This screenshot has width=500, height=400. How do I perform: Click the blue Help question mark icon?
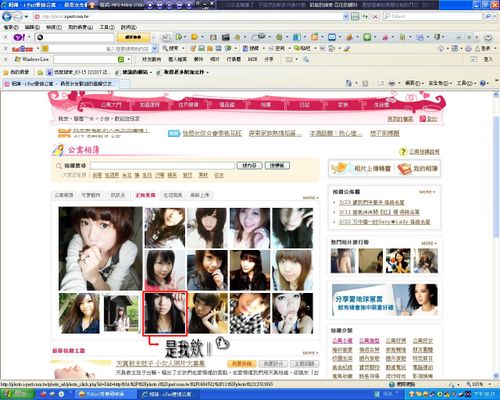tap(482, 83)
